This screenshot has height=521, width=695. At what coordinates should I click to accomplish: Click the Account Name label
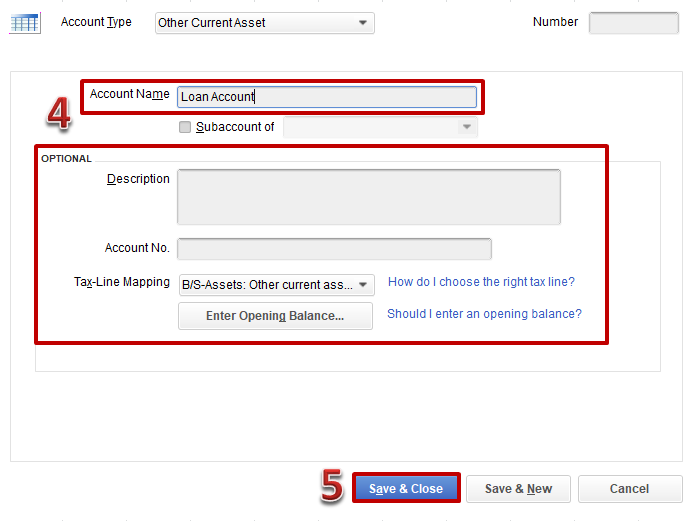coord(129,94)
